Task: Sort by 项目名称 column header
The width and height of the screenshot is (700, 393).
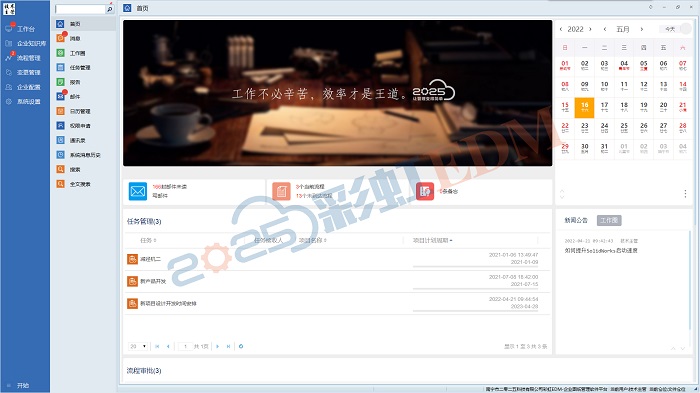Action: (312, 240)
